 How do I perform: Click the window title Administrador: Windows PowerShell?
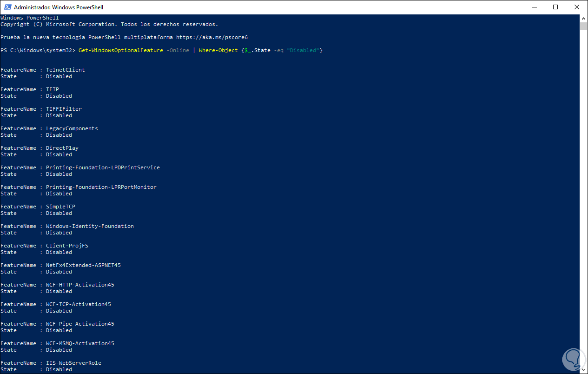(59, 7)
